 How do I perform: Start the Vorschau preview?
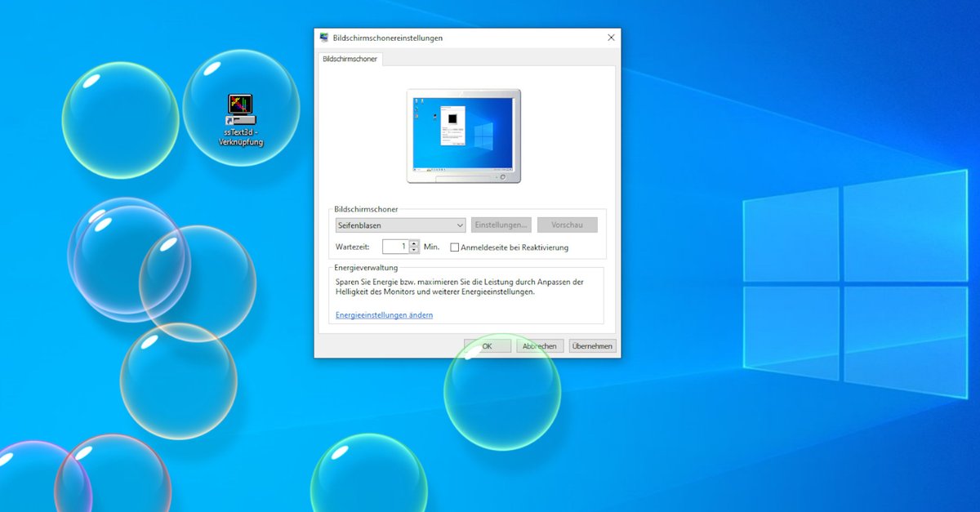(568, 225)
